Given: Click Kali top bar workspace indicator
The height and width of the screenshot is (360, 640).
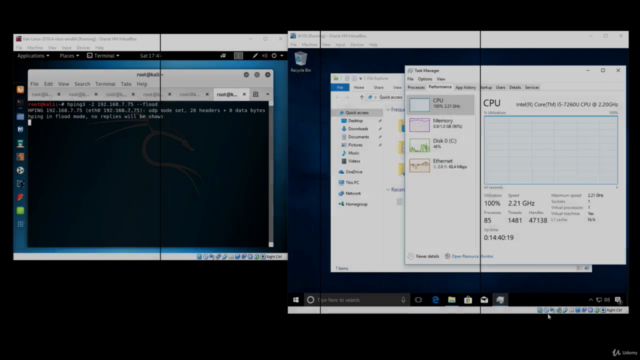Looking at the screenshot, I should pyautogui.click(x=238, y=56).
